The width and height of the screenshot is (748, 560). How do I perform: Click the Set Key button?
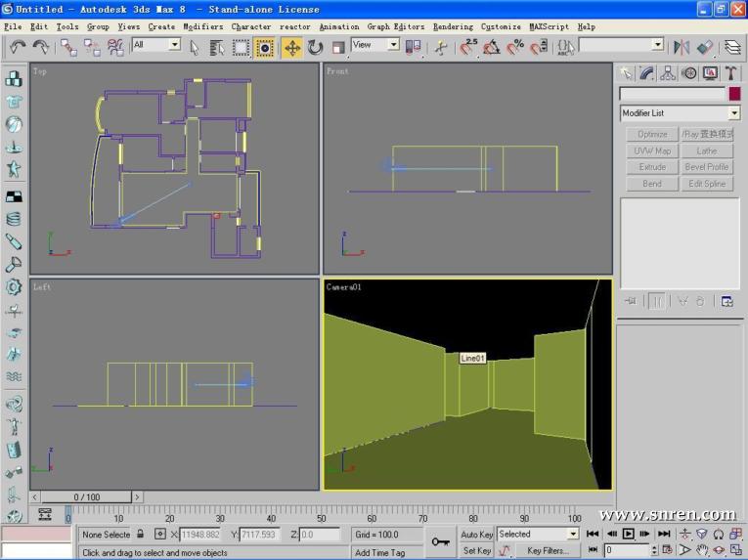(x=477, y=551)
